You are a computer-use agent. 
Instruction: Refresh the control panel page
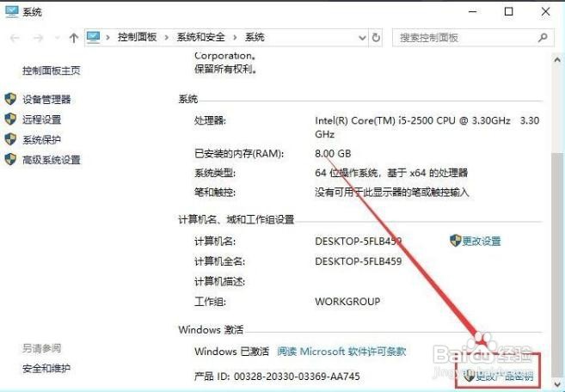376,38
